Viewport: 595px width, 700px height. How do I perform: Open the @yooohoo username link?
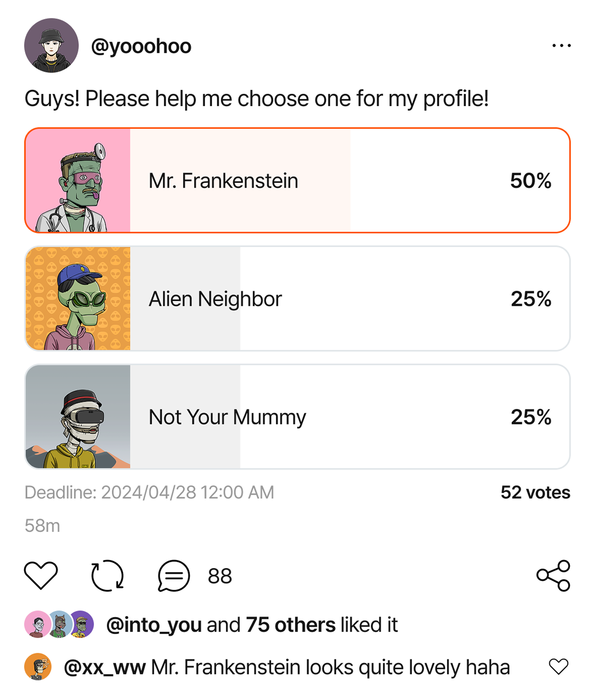pyautogui.click(x=141, y=46)
